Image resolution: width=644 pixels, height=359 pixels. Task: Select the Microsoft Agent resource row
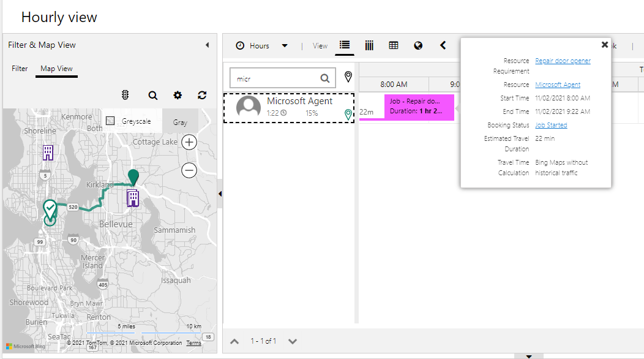[x=289, y=108]
